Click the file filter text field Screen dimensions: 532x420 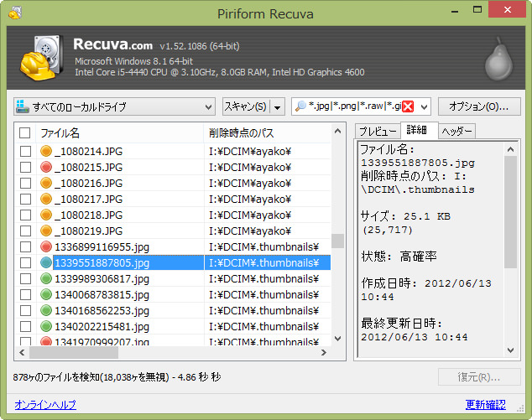(355, 106)
